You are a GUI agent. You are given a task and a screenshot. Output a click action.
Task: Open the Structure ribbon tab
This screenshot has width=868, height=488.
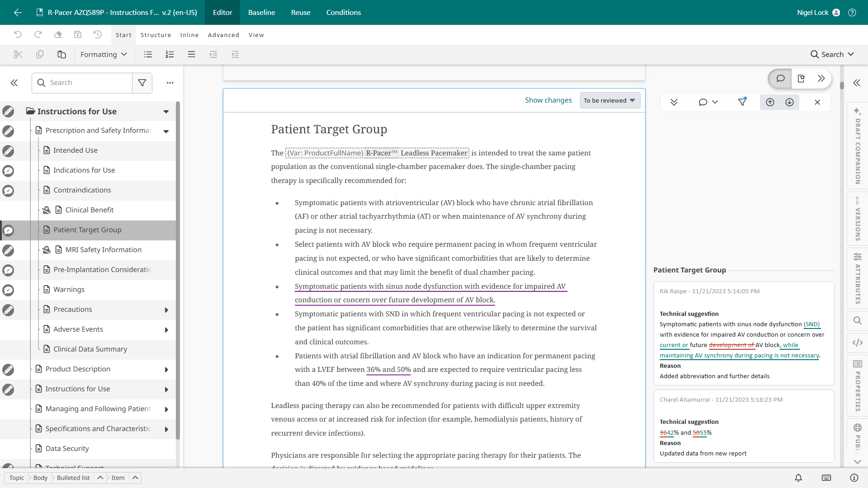[156, 35]
